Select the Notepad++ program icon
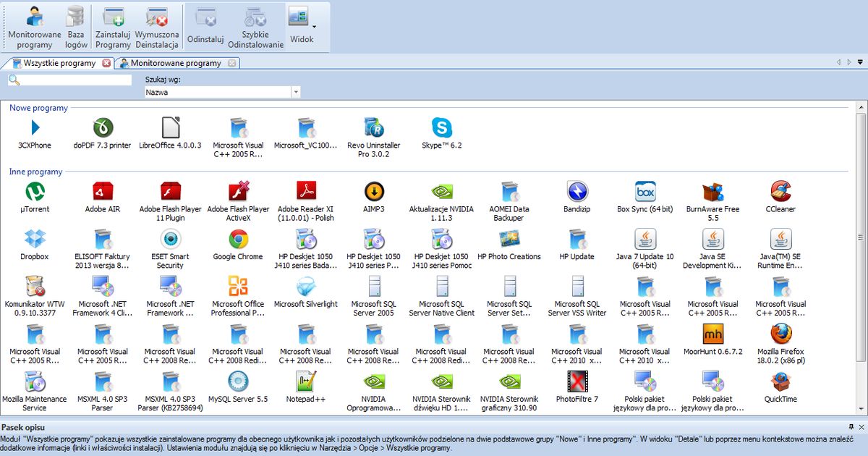868x456 pixels. tap(305, 382)
